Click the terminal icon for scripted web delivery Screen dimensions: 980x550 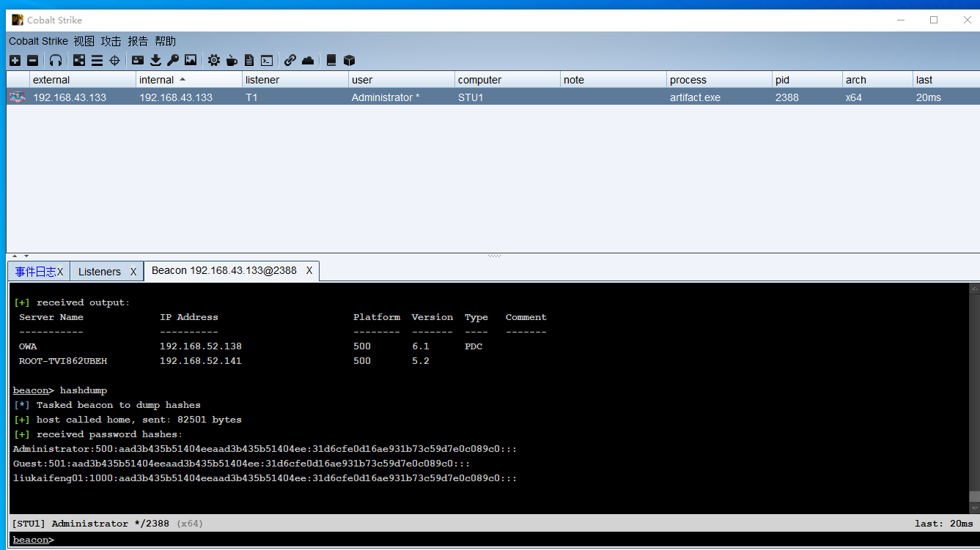[267, 60]
